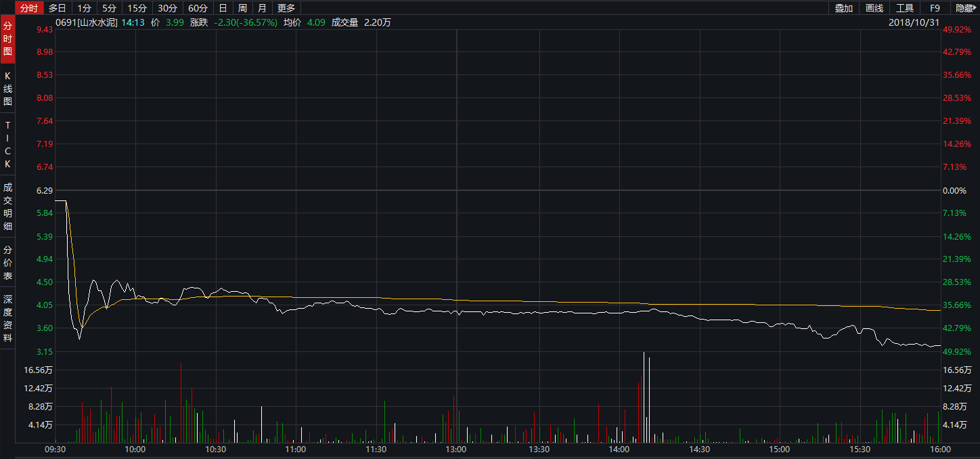Image resolution: width=980 pixels, height=459 pixels.
Task: Click the 叠加 overlay button
Action: (843, 8)
